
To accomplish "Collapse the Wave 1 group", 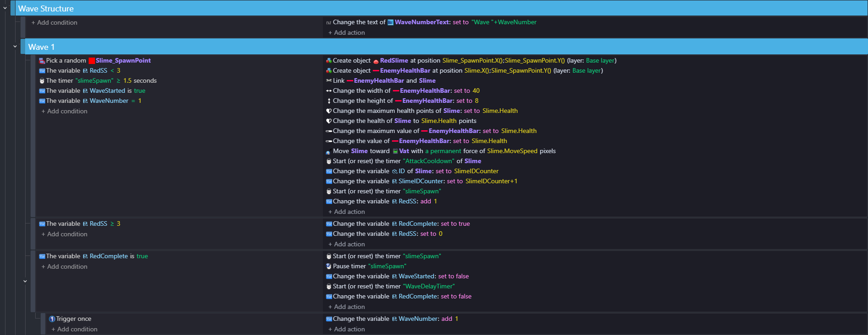I will click(x=15, y=47).
